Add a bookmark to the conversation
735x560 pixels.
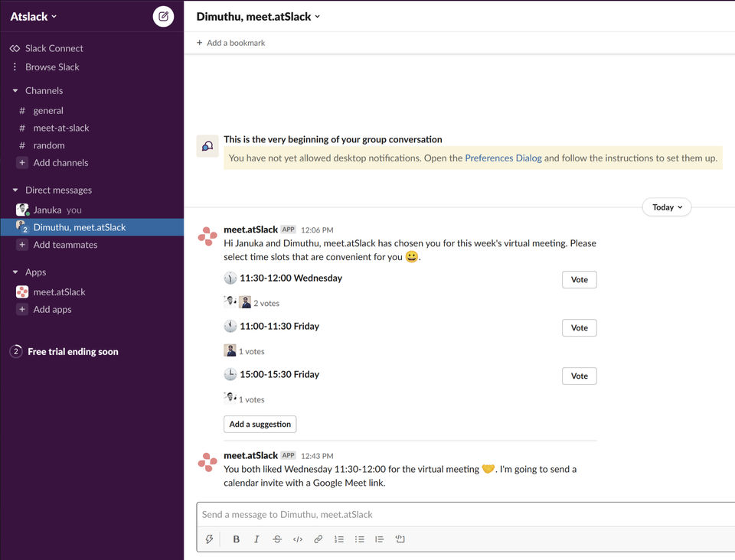[230, 43]
